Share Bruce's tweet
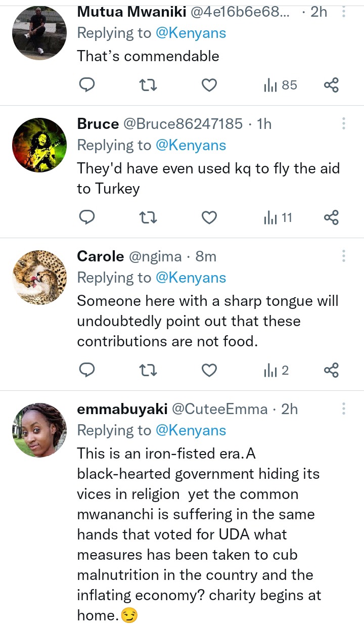This screenshot has width=364, height=630. 331,218
